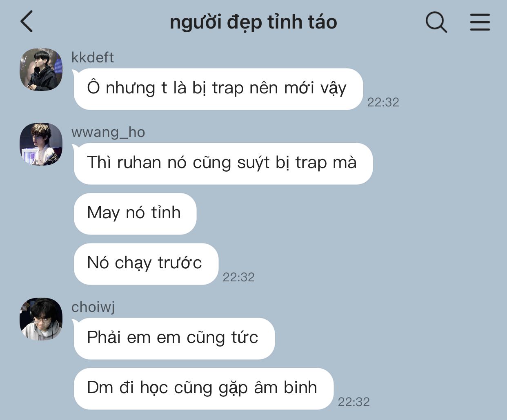Open chat search with magnifier icon
Image resolution: width=507 pixels, height=420 pixels.
[436, 22]
